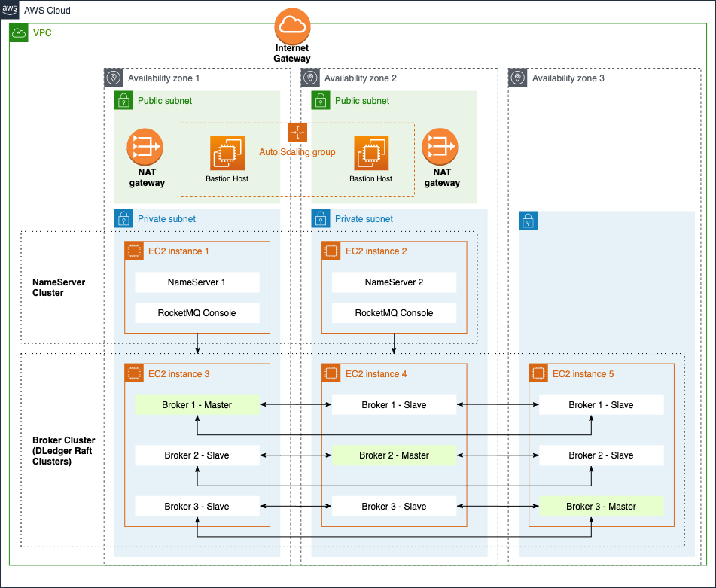This screenshot has height=588, width=716.
Task: Click the 'EC2 instance 3' title text
Action: pyautogui.click(x=179, y=374)
